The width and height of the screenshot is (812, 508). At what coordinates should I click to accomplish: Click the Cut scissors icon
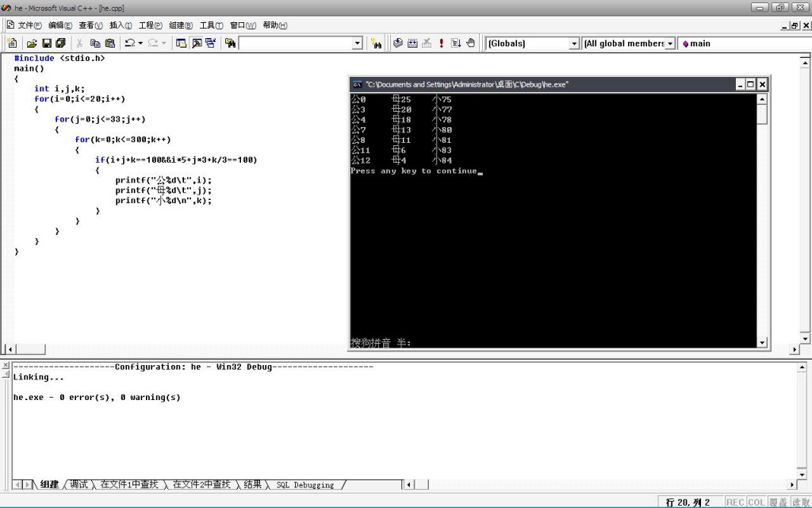tap(80, 44)
